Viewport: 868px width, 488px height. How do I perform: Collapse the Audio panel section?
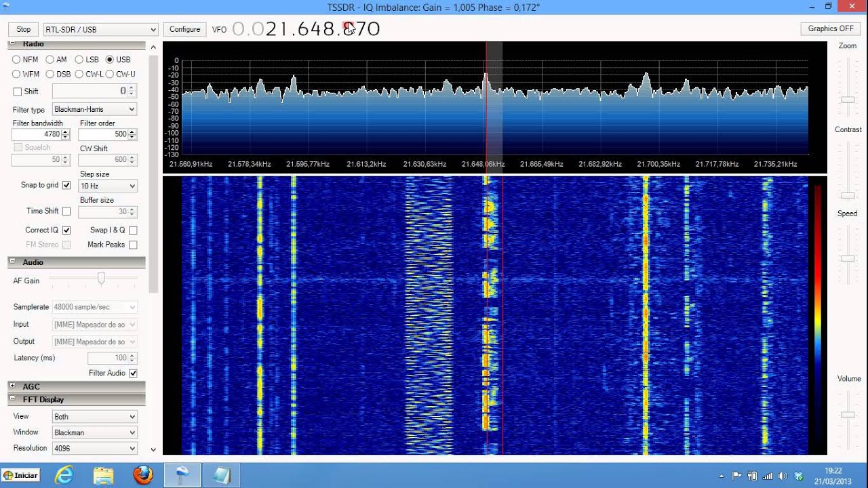(12, 262)
